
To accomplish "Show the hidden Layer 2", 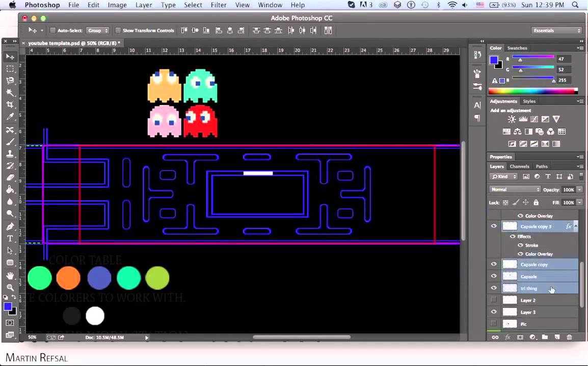I will [x=494, y=300].
